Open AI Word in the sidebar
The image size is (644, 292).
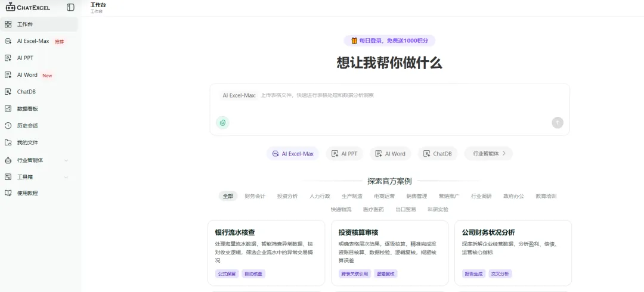tap(39, 74)
